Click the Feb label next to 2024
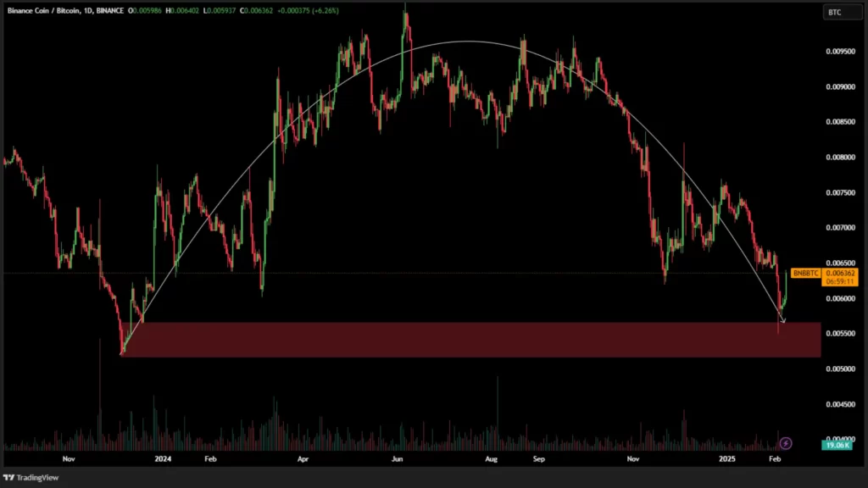868x488 pixels. [210, 458]
